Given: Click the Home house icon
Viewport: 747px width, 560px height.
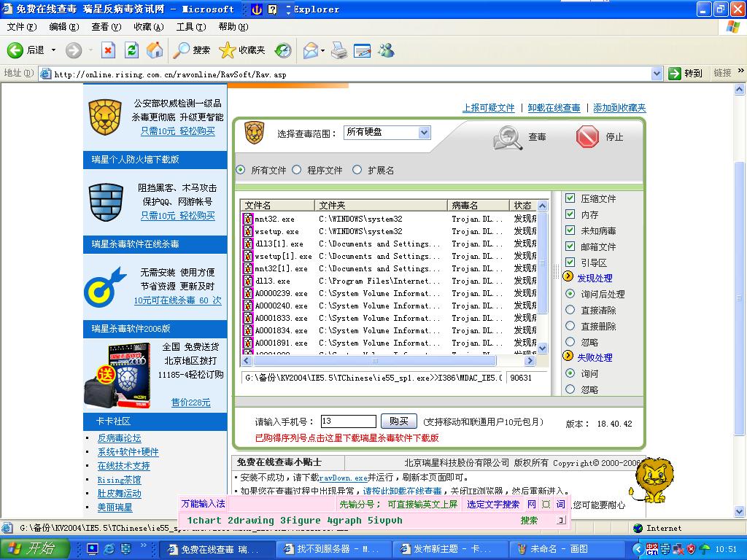Looking at the screenshot, I should coord(155,50).
